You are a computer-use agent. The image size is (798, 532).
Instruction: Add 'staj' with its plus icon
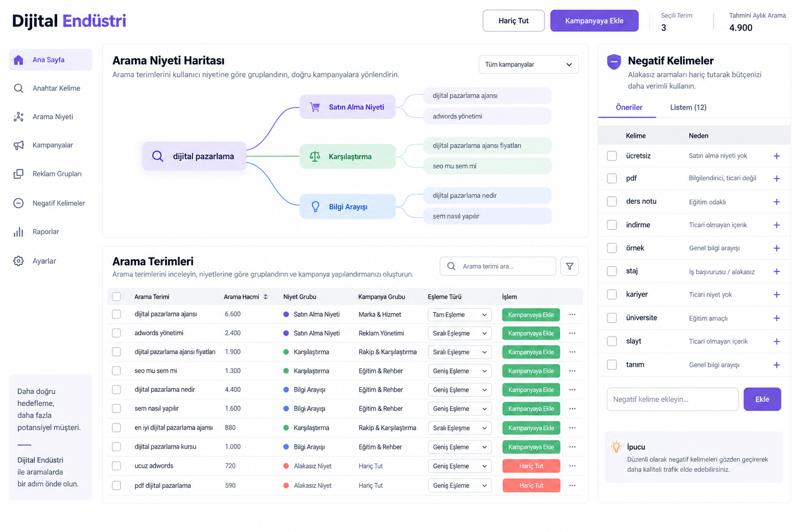click(x=777, y=272)
